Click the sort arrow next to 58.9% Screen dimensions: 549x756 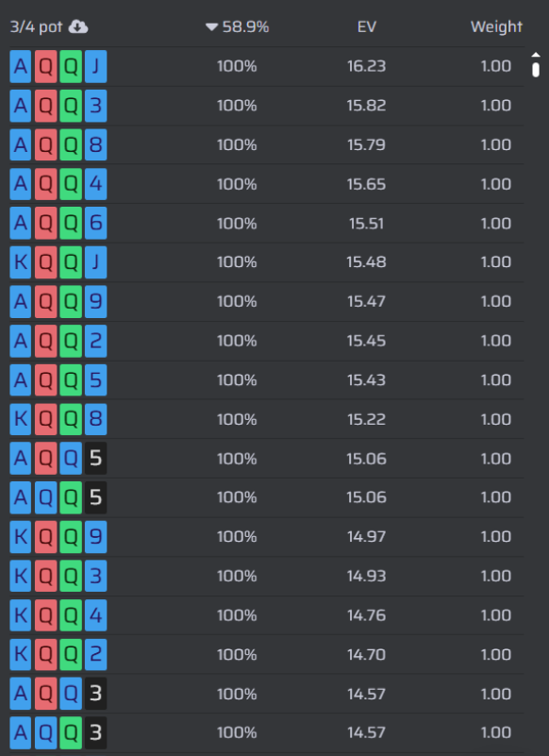(211, 27)
